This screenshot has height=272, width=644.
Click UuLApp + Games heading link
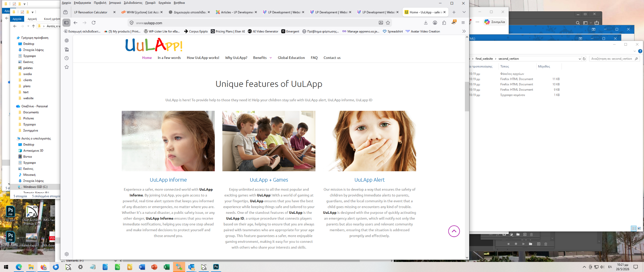click(269, 180)
